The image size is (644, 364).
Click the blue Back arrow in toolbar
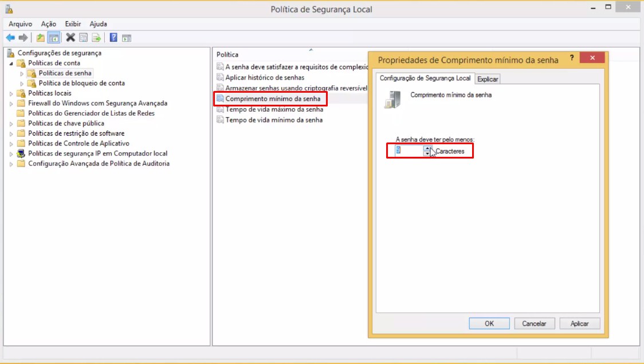[x=10, y=38]
